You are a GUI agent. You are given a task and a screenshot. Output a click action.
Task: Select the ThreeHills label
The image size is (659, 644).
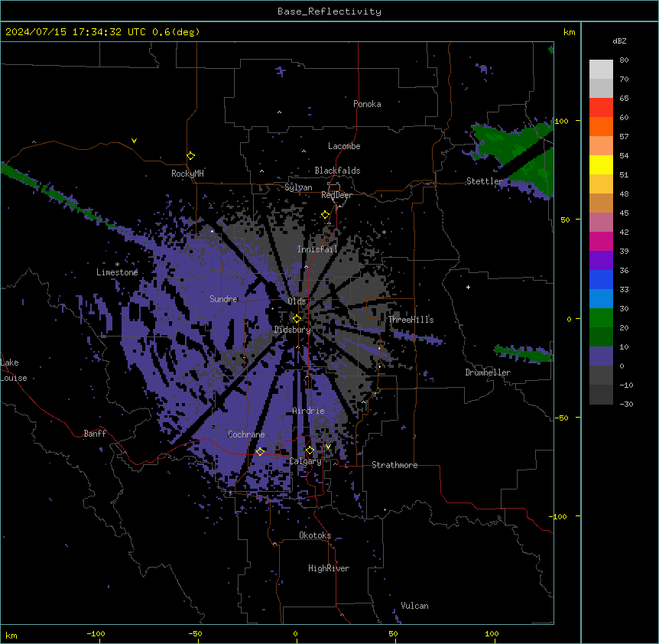pyautogui.click(x=411, y=320)
